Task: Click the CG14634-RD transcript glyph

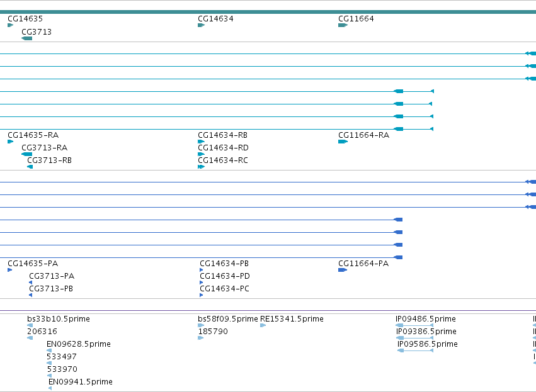Action: click(201, 154)
